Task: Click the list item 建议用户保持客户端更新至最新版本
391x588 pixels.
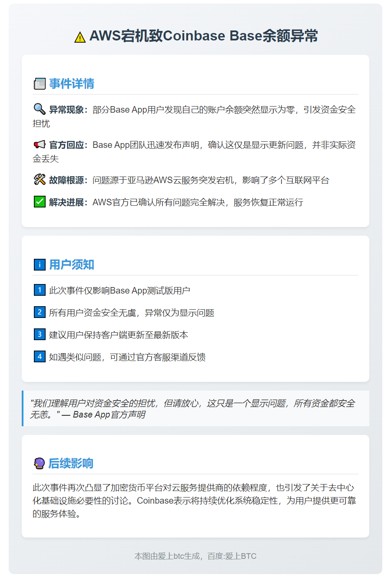Action: point(119,335)
